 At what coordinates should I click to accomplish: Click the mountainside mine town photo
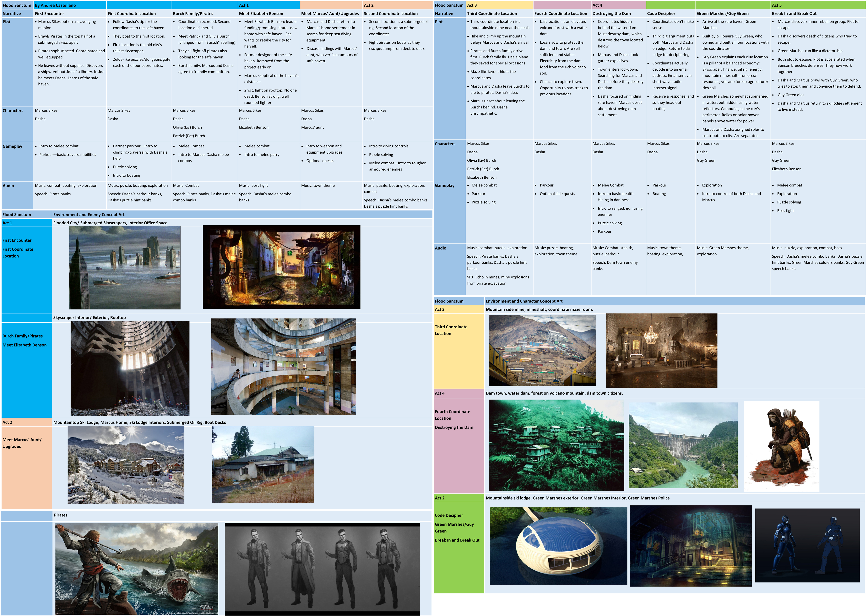coord(542,350)
